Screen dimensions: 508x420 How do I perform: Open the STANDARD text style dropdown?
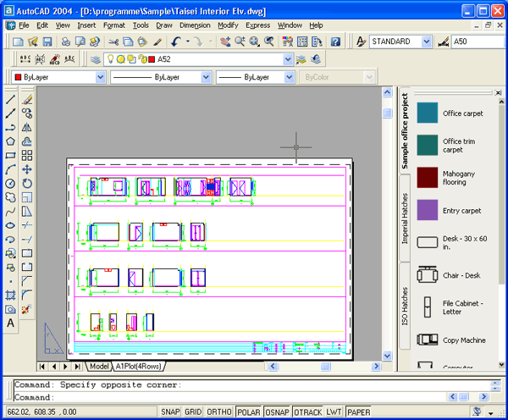coord(428,41)
